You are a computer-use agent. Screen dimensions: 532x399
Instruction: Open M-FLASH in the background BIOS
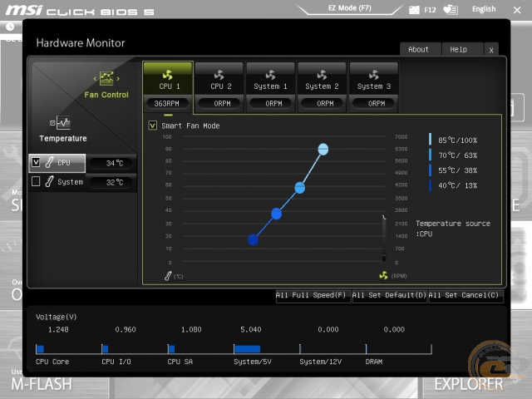pyautogui.click(x=42, y=384)
